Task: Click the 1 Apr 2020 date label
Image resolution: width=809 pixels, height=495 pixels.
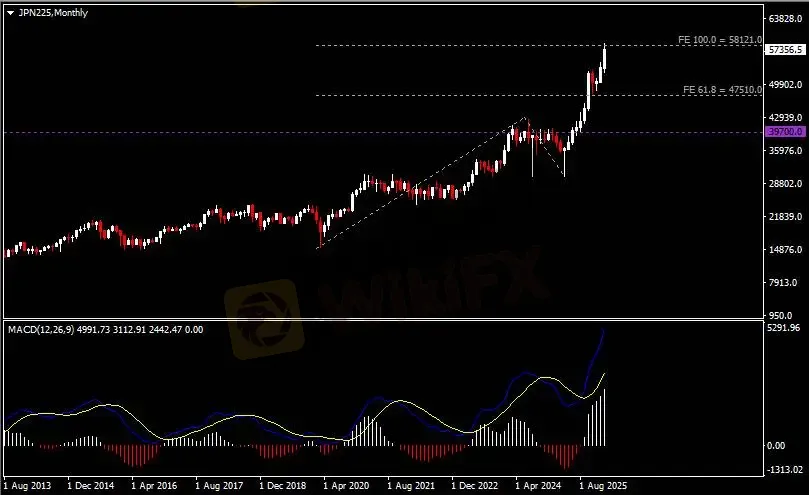Action: 346,486
